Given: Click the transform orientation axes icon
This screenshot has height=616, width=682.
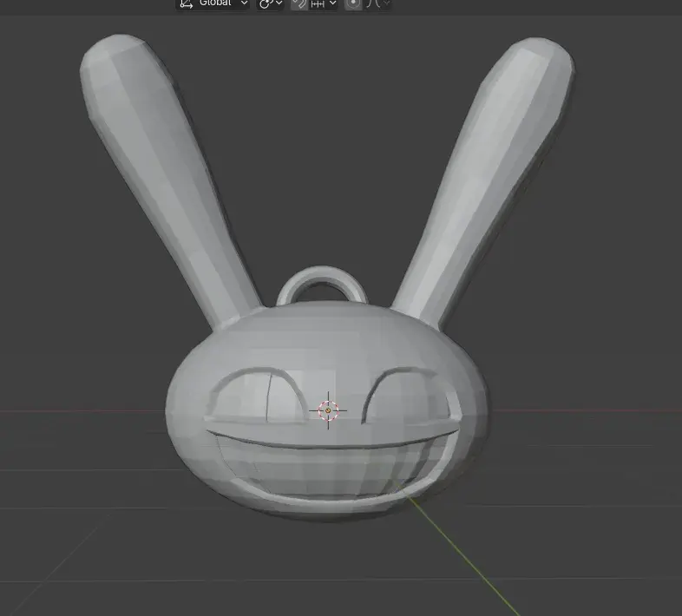Looking at the screenshot, I should click(x=186, y=3).
